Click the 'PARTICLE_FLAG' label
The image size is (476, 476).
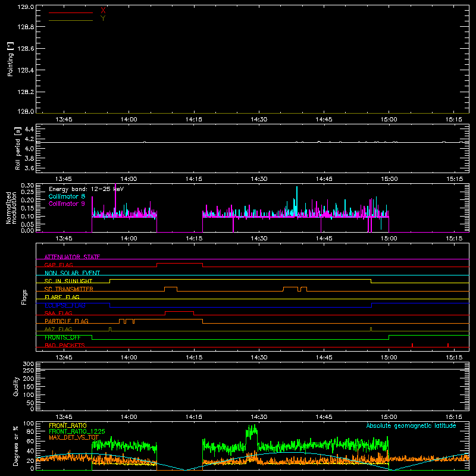(67, 321)
